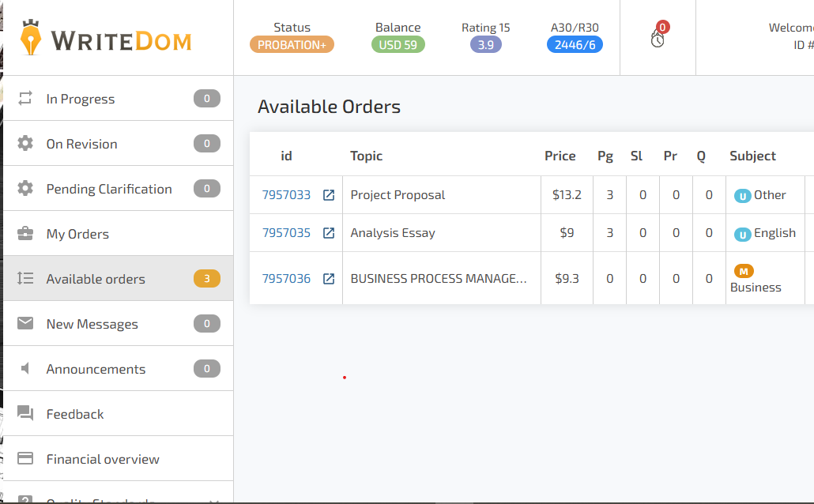Open the Feedback menu item
The width and height of the screenshot is (814, 504).
pyautogui.click(x=119, y=414)
